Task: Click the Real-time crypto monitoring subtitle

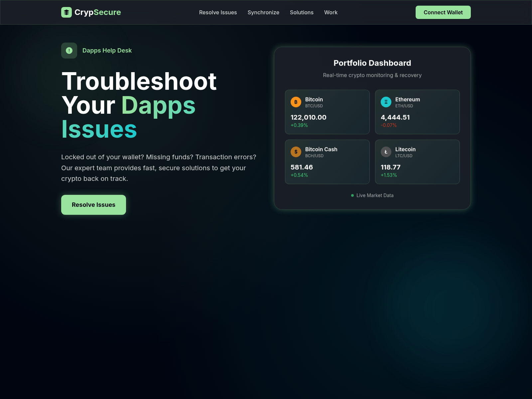Action: point(372,75)
